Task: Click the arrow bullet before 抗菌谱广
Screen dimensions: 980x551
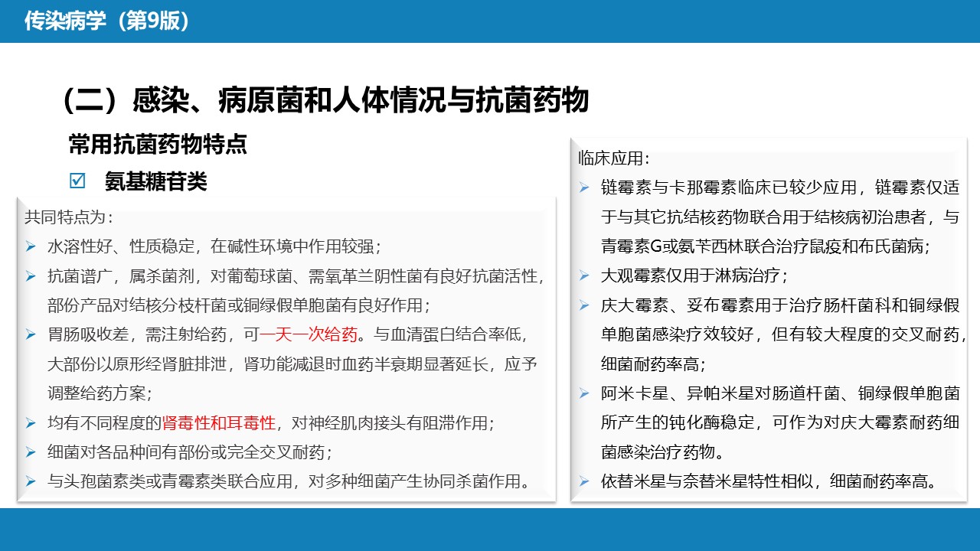Action: (31, 276)
